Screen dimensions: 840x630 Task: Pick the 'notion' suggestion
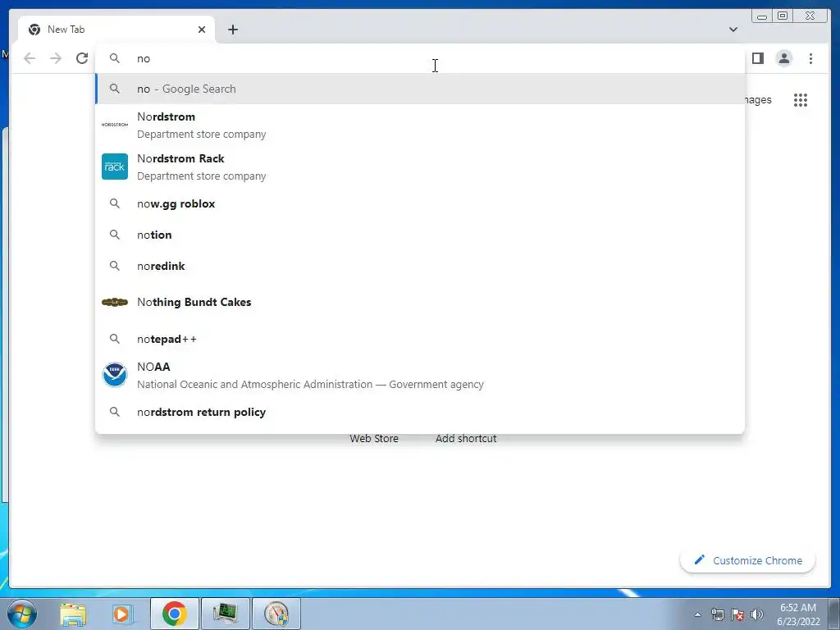[420, 235]
